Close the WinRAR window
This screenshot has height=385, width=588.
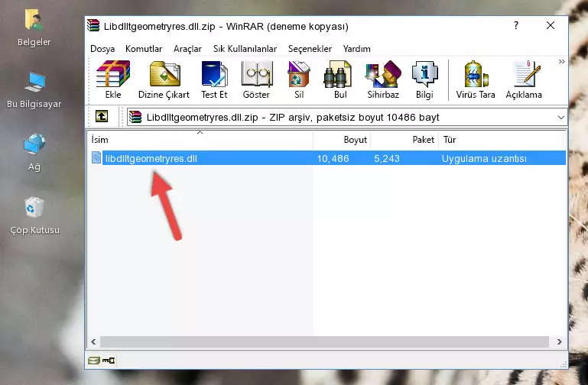coord(550,25)
